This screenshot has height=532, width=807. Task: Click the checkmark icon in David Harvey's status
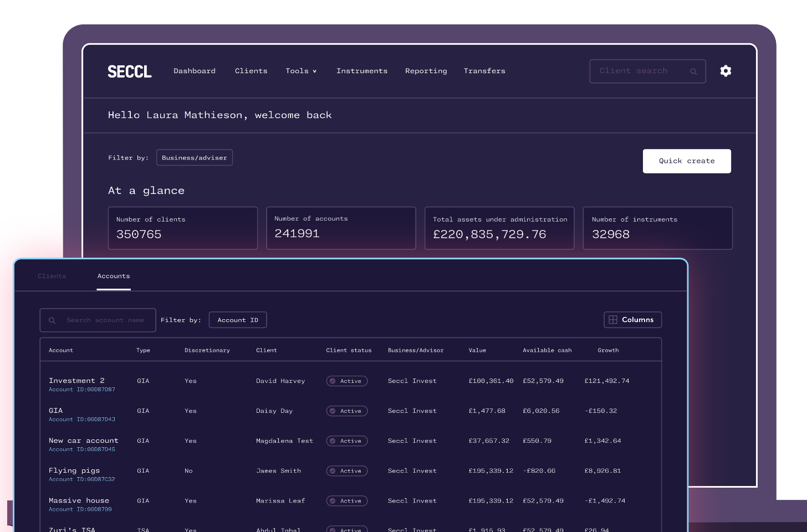(333, 381)
